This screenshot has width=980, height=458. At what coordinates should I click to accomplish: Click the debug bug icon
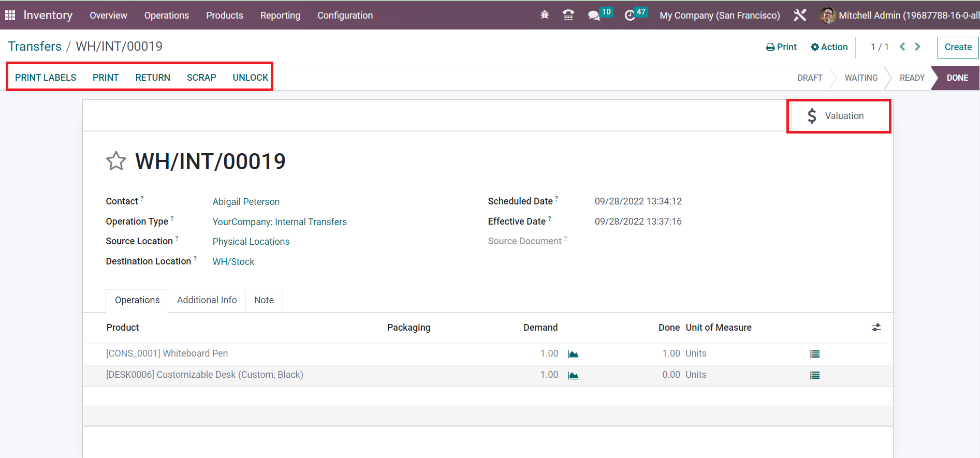tap(545, 16)
